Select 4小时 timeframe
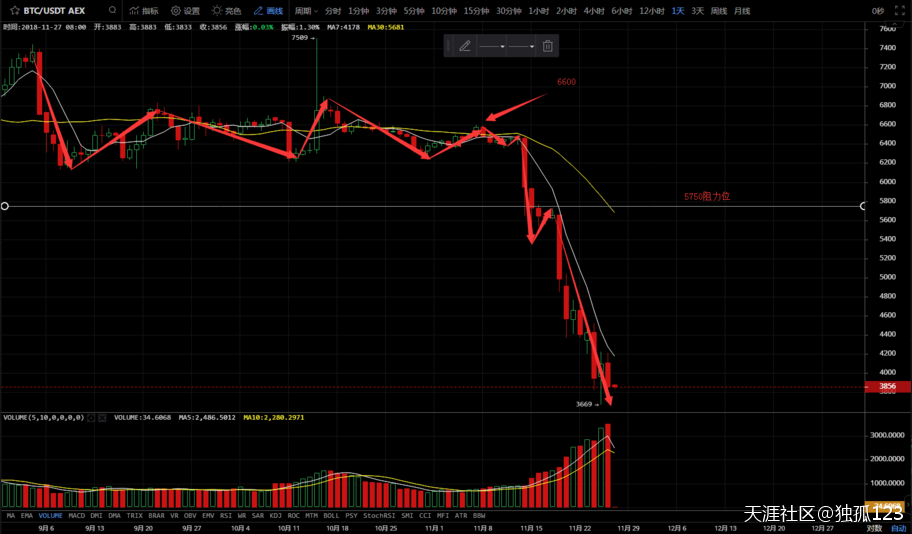This screenshot has height=534, width=912. point(594,10)
